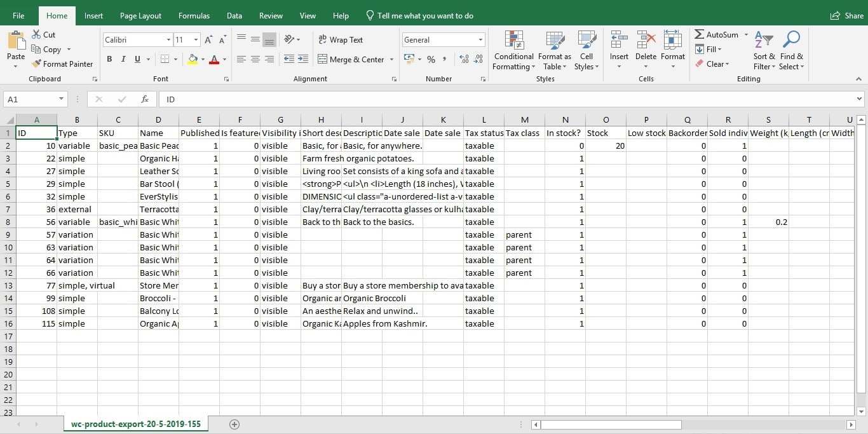Toggle italic formatting
Image resolution: width=868 pixels, height=434 pixels.
click(122, 59)
